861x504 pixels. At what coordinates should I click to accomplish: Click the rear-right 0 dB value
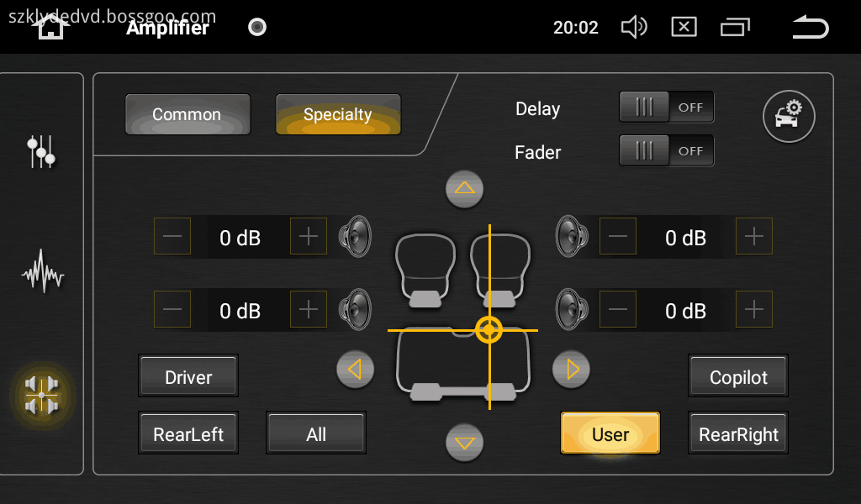pos(686,311)
